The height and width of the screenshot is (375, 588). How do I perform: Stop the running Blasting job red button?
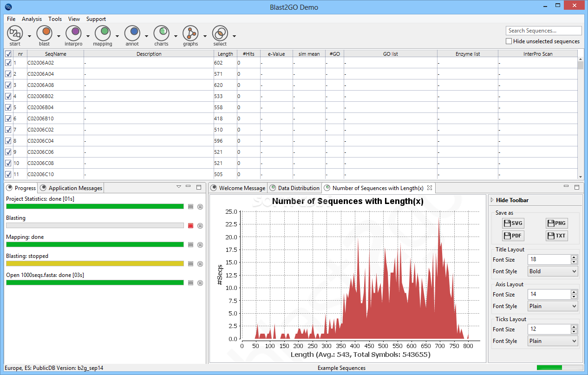click(190, 226)
